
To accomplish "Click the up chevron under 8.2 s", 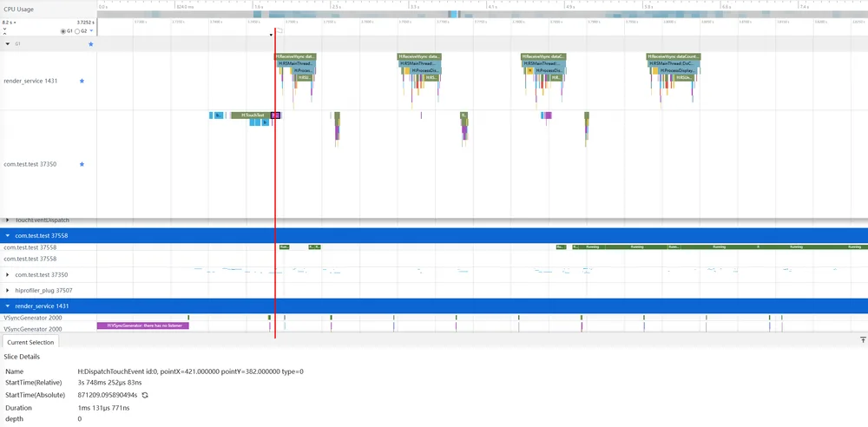I will [x=4, y=34].
